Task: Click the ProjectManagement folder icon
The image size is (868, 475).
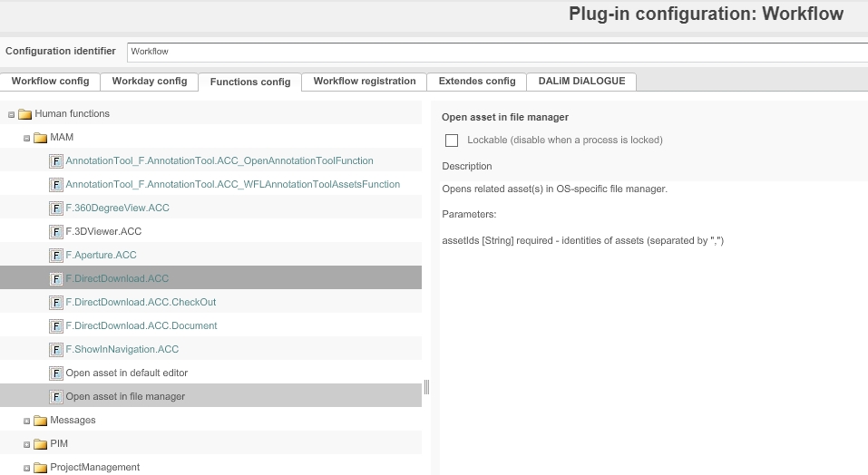Action: [x=41, y=468]
